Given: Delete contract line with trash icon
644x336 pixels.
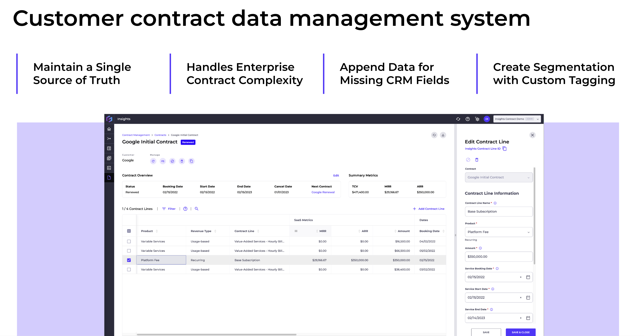Looking at the screenshot, I should coord(477,160).
